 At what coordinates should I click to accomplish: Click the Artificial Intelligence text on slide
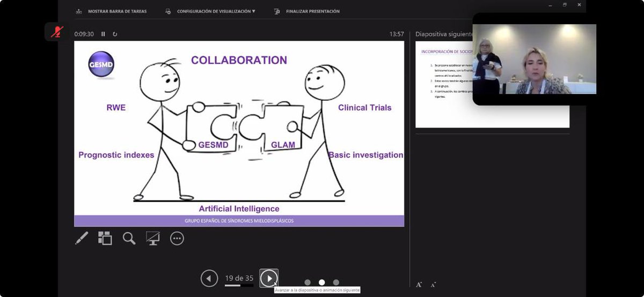pyautogui.click(x=239, y=209)
